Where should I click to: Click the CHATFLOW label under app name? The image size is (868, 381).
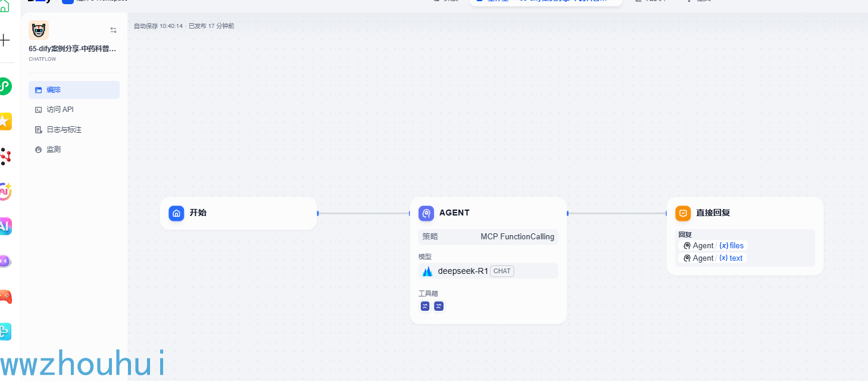[x=42, y=59]
